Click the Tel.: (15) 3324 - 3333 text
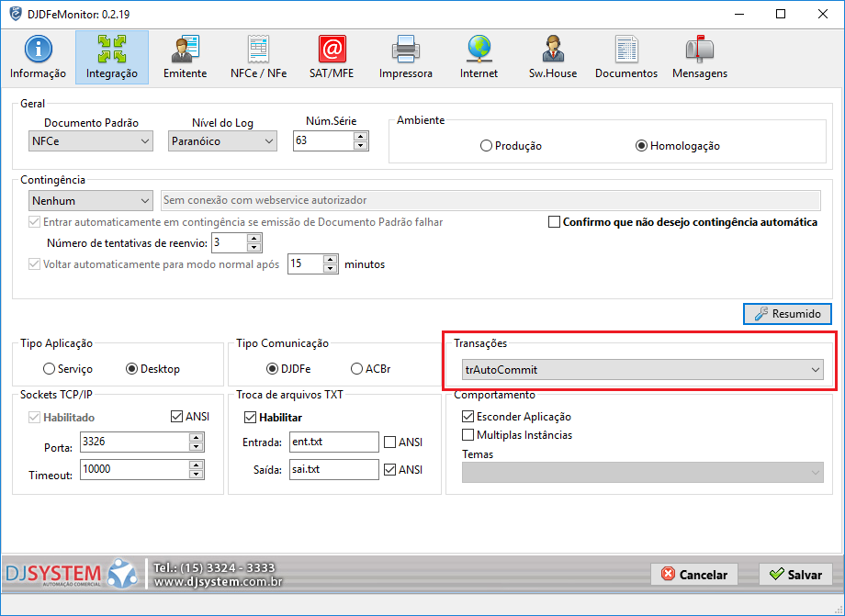 214,568
